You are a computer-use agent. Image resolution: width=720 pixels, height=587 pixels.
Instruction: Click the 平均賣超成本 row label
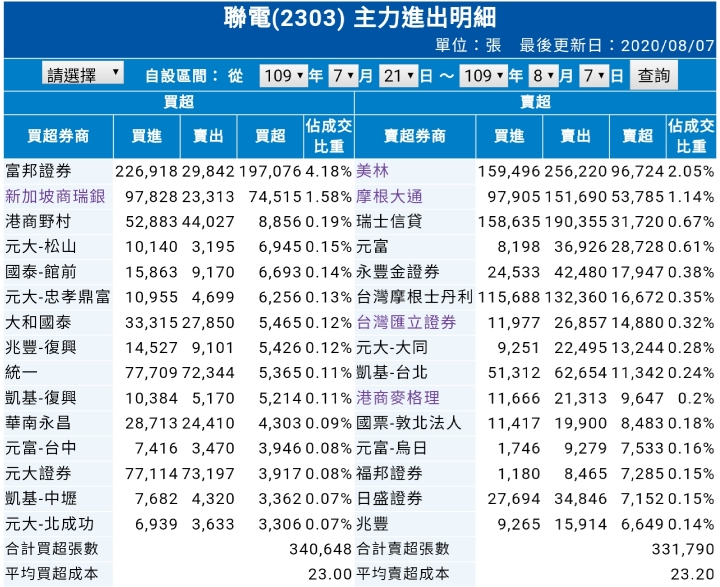tap(403, 574)
